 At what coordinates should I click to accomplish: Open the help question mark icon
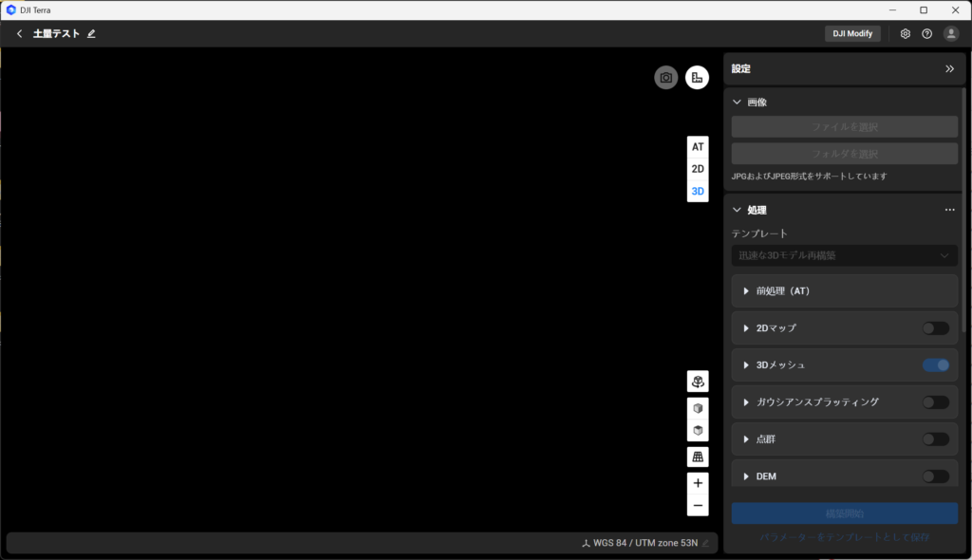(927, 33)
